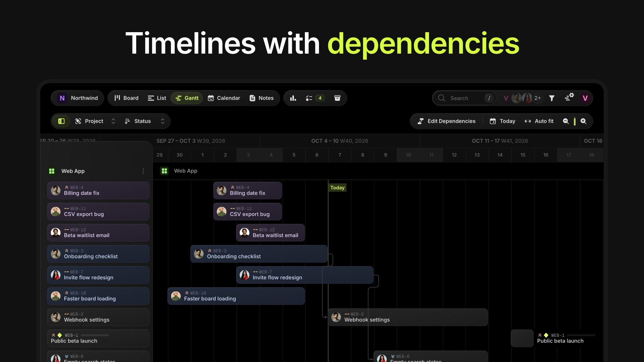Open the chart analytics icon
Image resolution: width=644 pixels, height=362 pixels.
click(x=293, y=98)
